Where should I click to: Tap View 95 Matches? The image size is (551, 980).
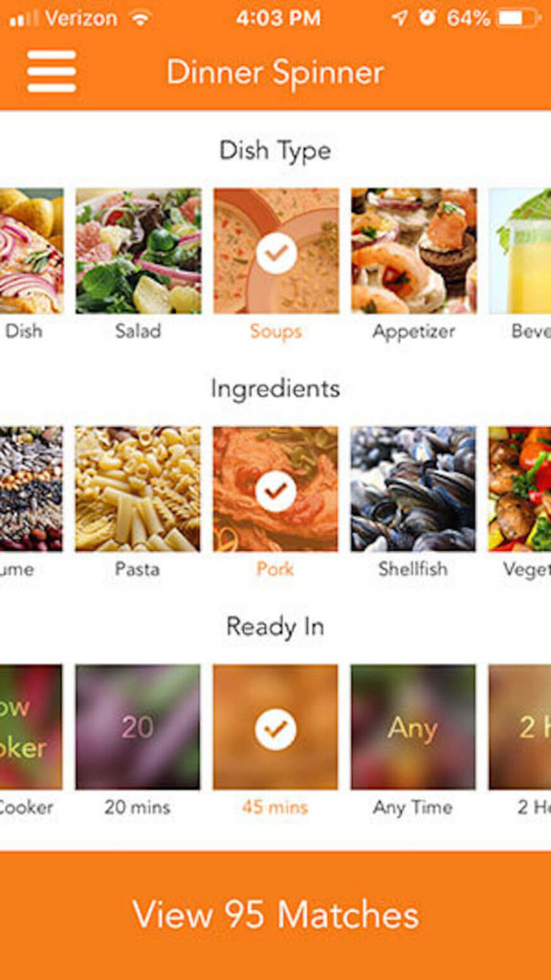(275, 915)
